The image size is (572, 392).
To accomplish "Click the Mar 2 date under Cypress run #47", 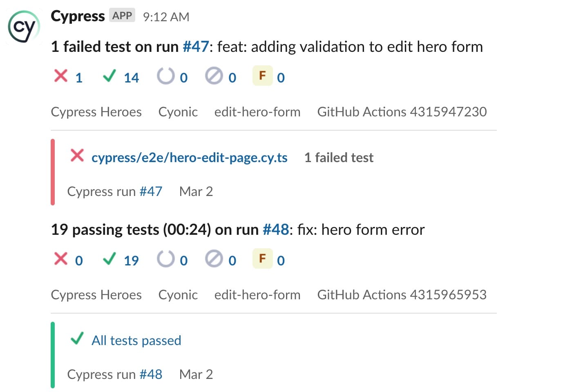I will (196, 191).
